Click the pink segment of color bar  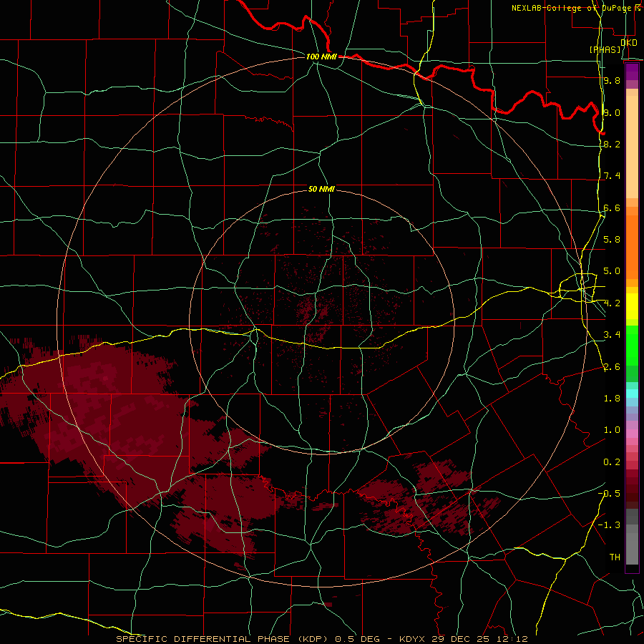point(632,434)
